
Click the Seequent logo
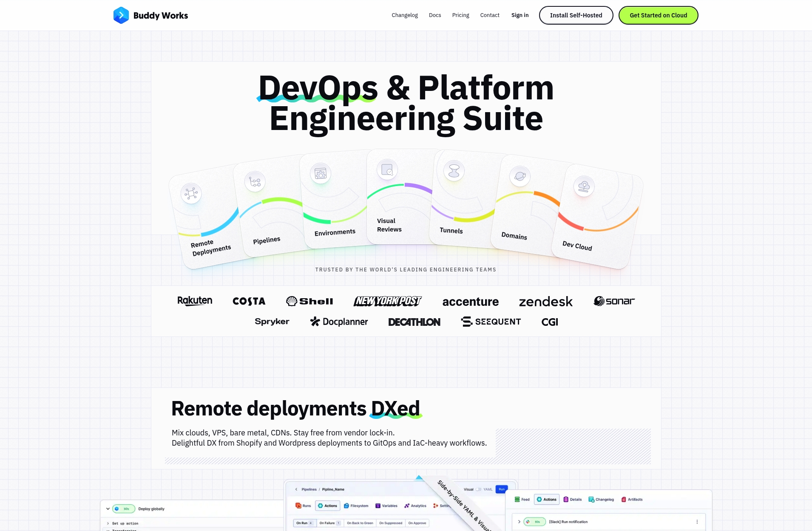coord(491,322)
